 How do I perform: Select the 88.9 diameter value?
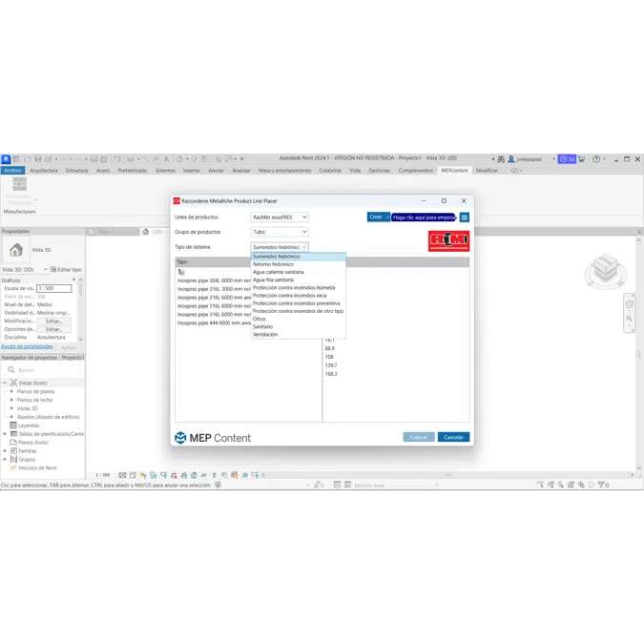329,348
